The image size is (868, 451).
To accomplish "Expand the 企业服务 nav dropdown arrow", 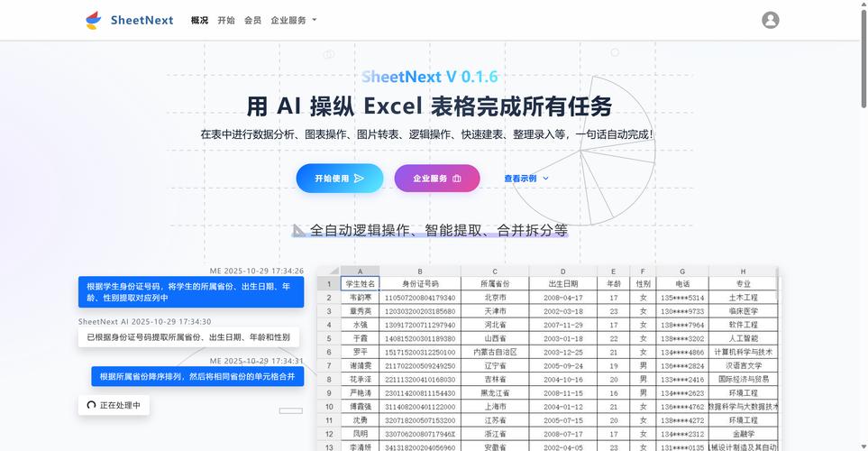I will (315, 20).
